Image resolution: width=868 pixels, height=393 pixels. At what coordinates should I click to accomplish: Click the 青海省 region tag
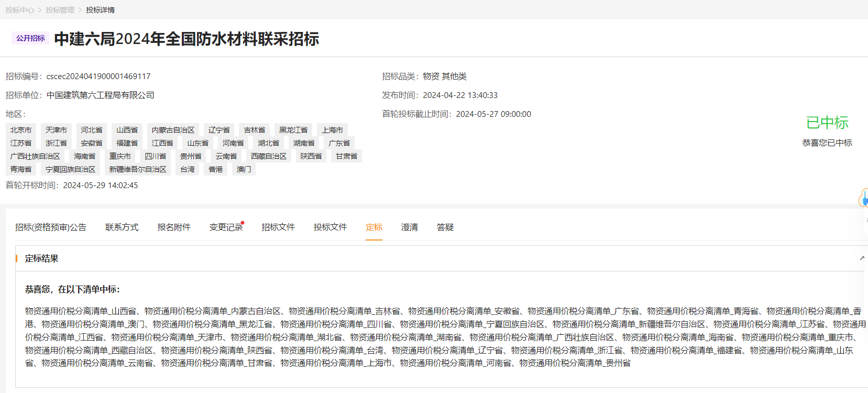pos(21,169)
